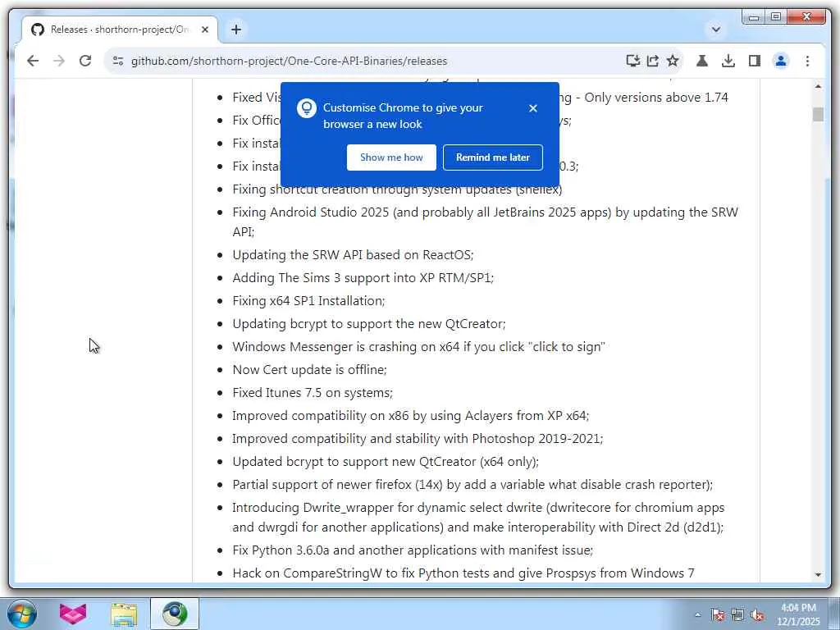Bookmark this tab with the star
The image size is (840, 630).
(673, 61)
